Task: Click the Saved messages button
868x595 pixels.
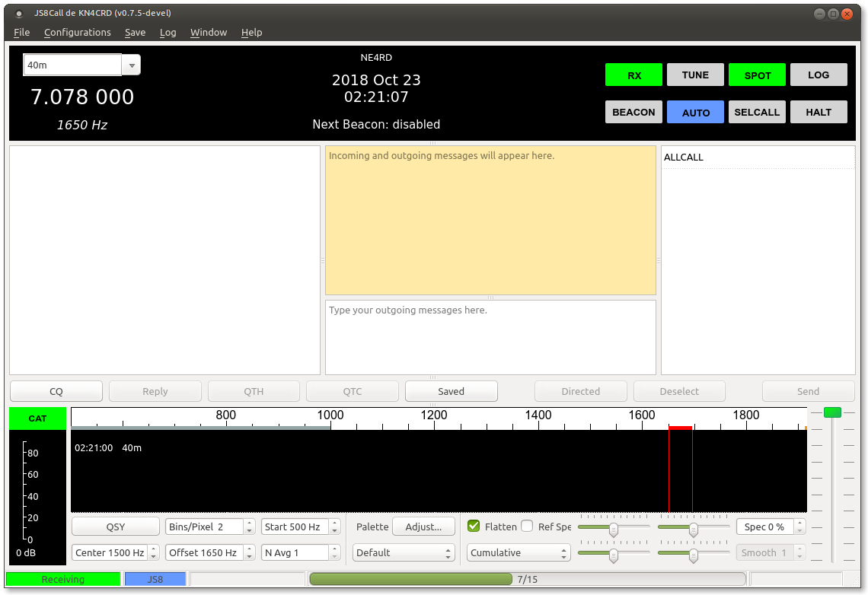Action: (451, 391)
